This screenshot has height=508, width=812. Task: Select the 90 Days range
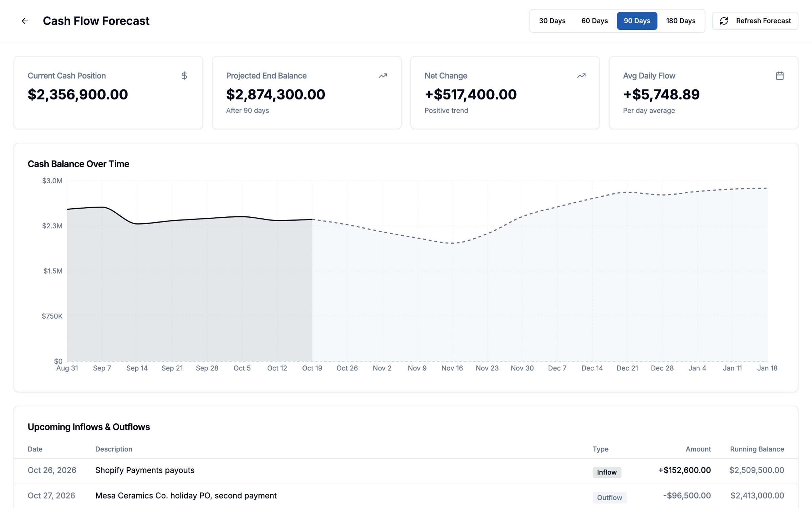pos(637,21)
